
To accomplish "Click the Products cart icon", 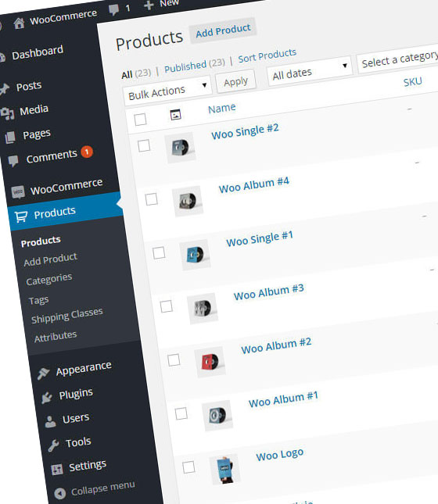I will (x=21, y=216).
